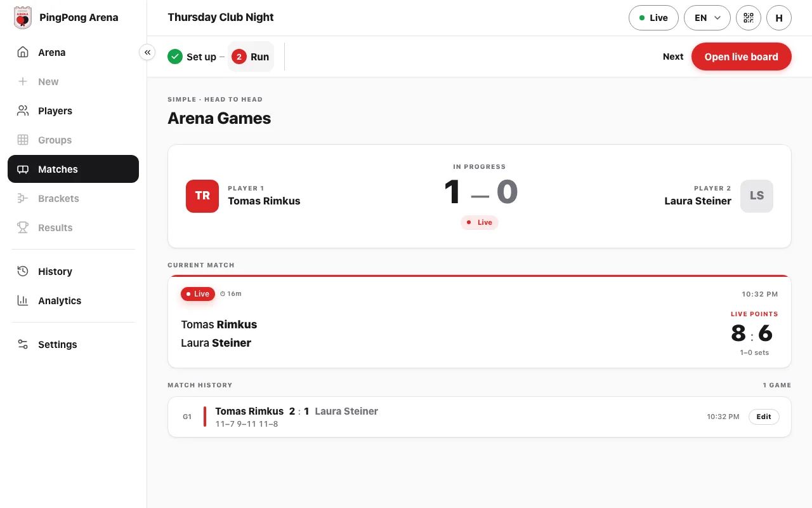The width and height of the screenshot is (812, 508).
Task: Open the QR code share button
Action: 749,18
